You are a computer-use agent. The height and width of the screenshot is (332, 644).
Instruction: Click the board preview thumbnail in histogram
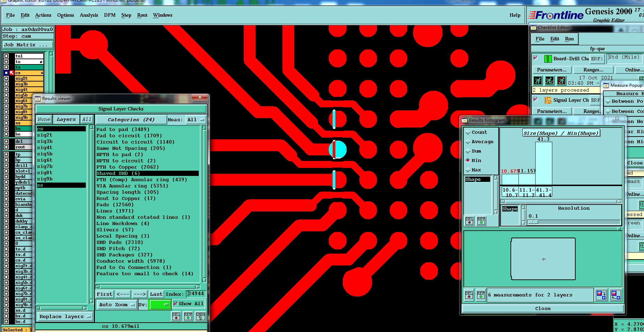(x=543, y=259)
